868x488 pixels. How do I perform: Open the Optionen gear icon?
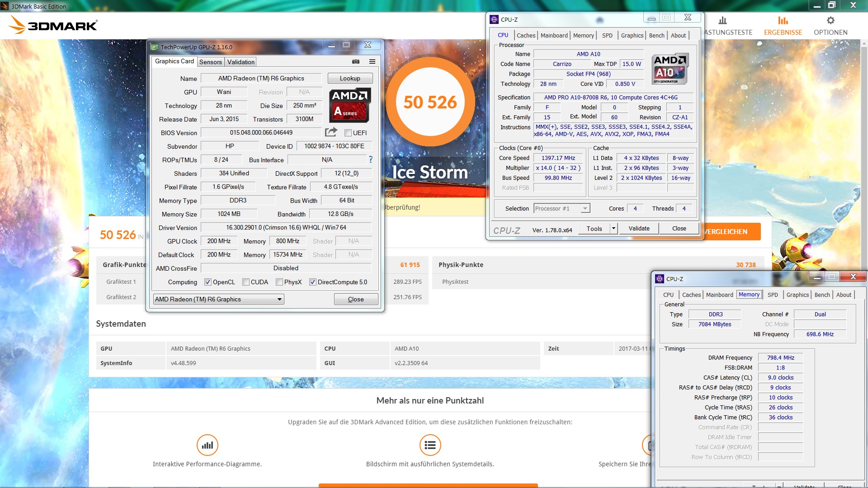point(830,20)
